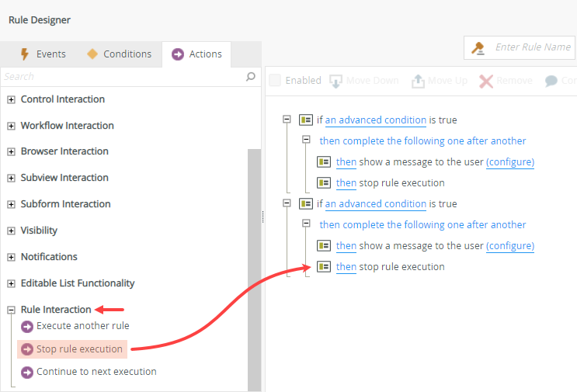This screenshot has height=392, width=577.
Task: Click the Rule Designer title text
Action: coord(40,20)
